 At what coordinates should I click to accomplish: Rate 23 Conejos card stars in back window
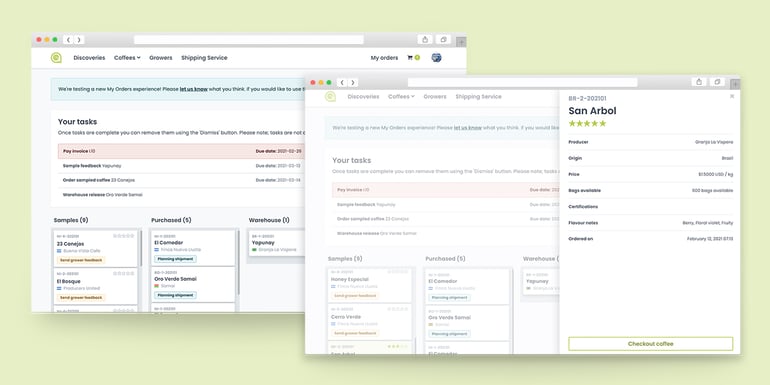(x=124, y=236)
